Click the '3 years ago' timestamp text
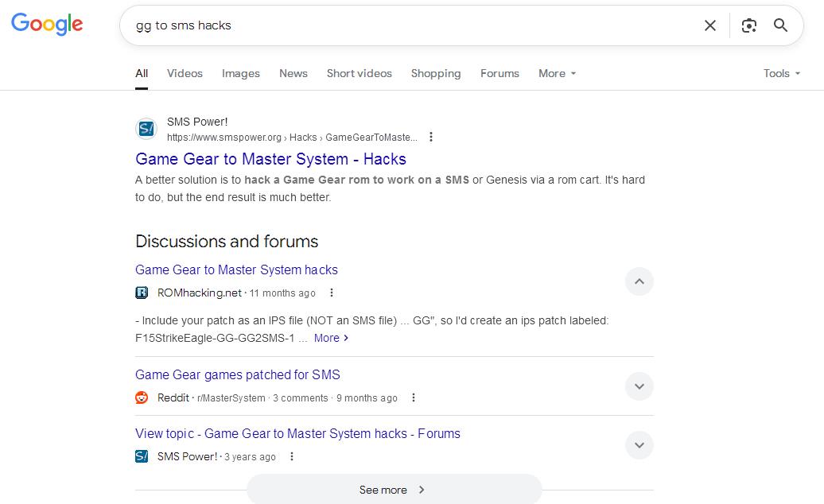 click(x=250, y=457)
